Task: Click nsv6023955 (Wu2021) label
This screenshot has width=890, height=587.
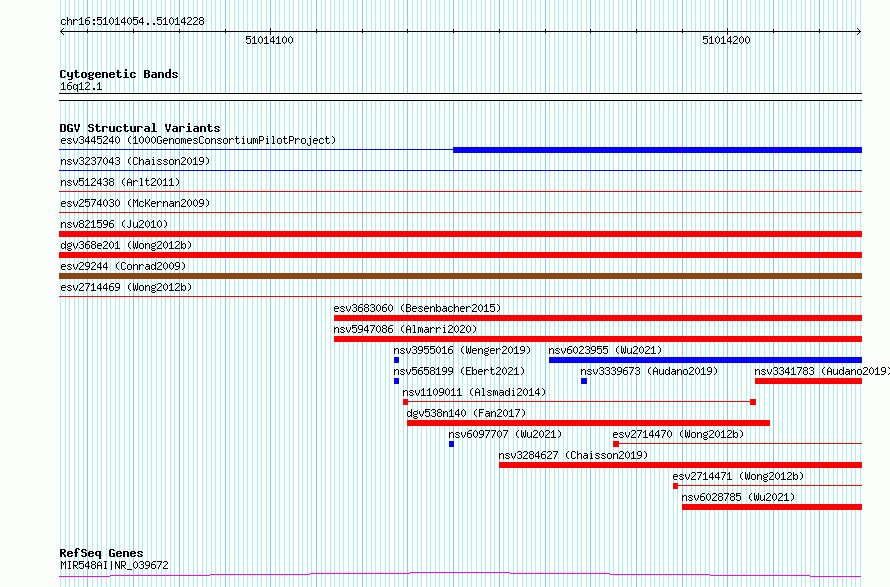Action: 605,350
